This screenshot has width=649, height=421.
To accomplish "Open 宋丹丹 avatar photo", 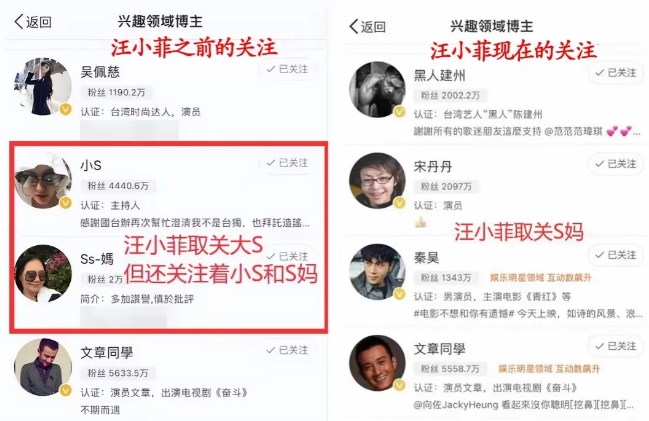I will (377, 181).
